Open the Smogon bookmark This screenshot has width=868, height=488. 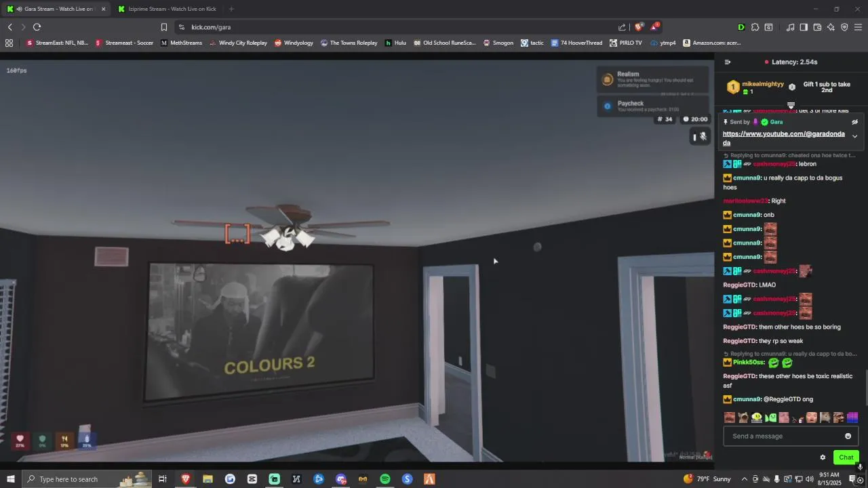(x=498, y=43)
